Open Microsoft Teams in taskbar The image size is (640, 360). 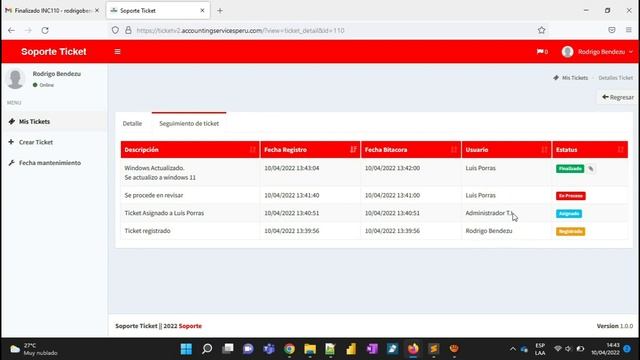[269, 349]
